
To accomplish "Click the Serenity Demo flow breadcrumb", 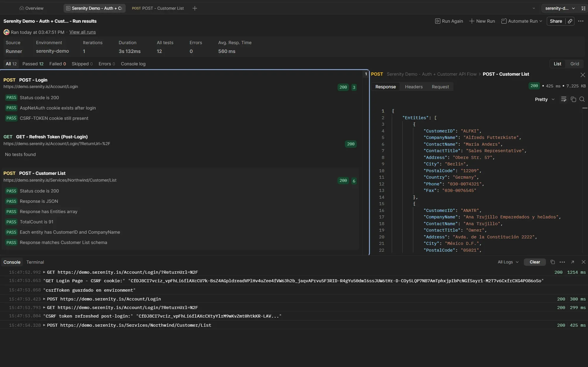I will click(431, 74).
